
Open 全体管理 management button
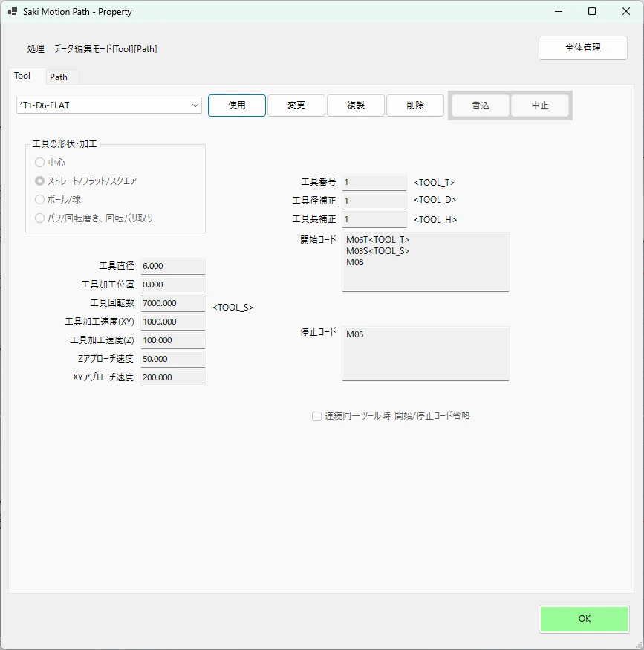click(583, 48)
